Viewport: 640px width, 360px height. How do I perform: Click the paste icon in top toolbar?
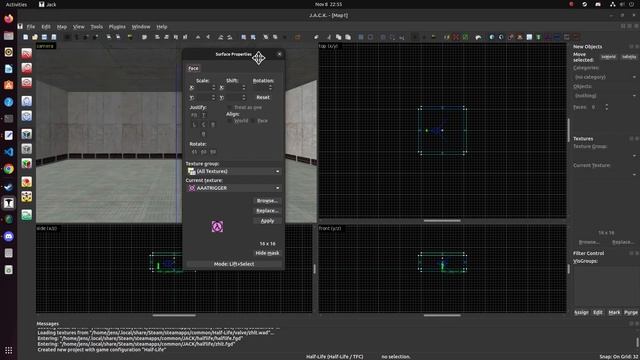pyautogui.click(x=348, y=37)
